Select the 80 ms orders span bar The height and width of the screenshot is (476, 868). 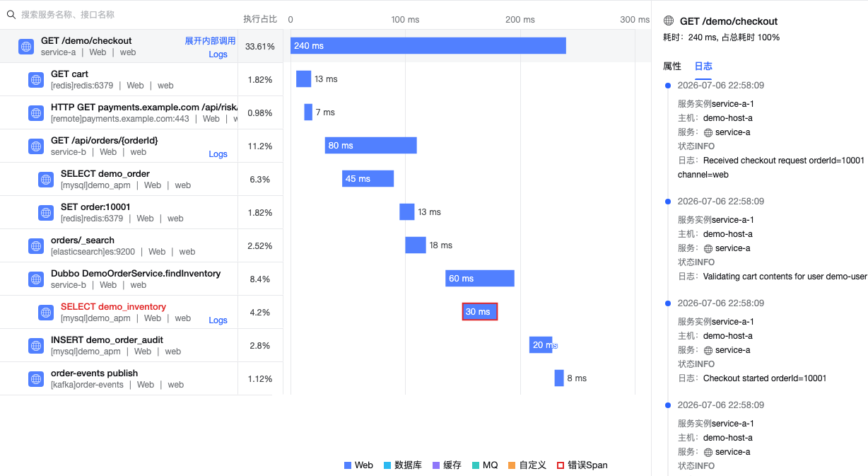(371, 146)
